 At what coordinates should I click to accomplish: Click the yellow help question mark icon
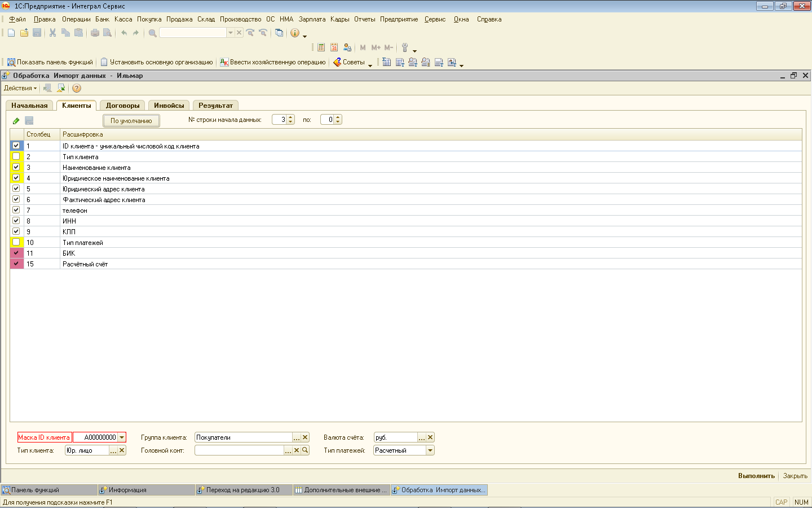(77, 88)
